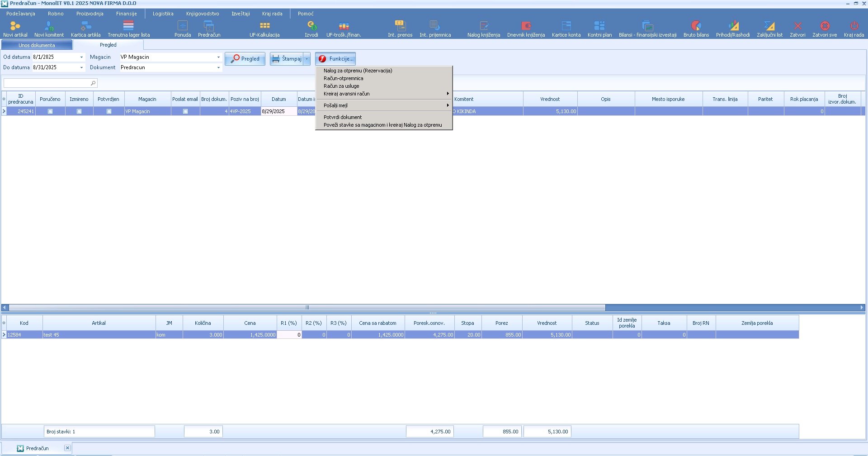The image size is (868, 456).
Task: Toggle Potvrdjen checkbox for row 245241
Action: [x=109, y=111]
